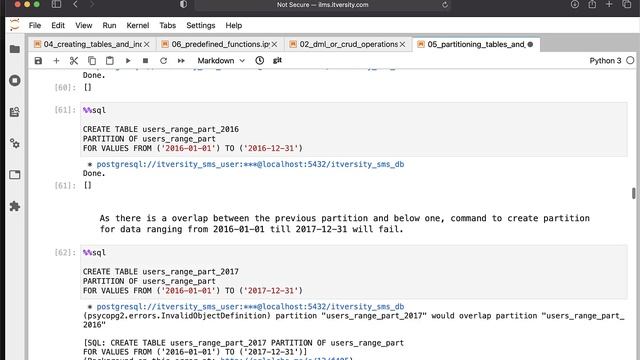Open the Settings menu
The width and height of the screenshot is (640, 360).
pyautogui.click(x=200, y=25)
